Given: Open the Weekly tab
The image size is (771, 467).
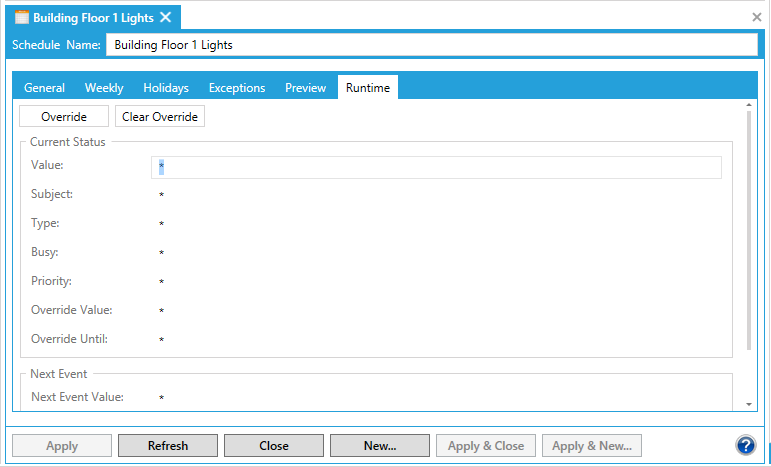Looking at the screenshot, I should point(104,88).
